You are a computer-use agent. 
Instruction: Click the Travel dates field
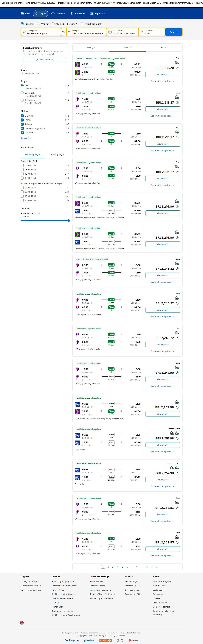click(123, 32)
